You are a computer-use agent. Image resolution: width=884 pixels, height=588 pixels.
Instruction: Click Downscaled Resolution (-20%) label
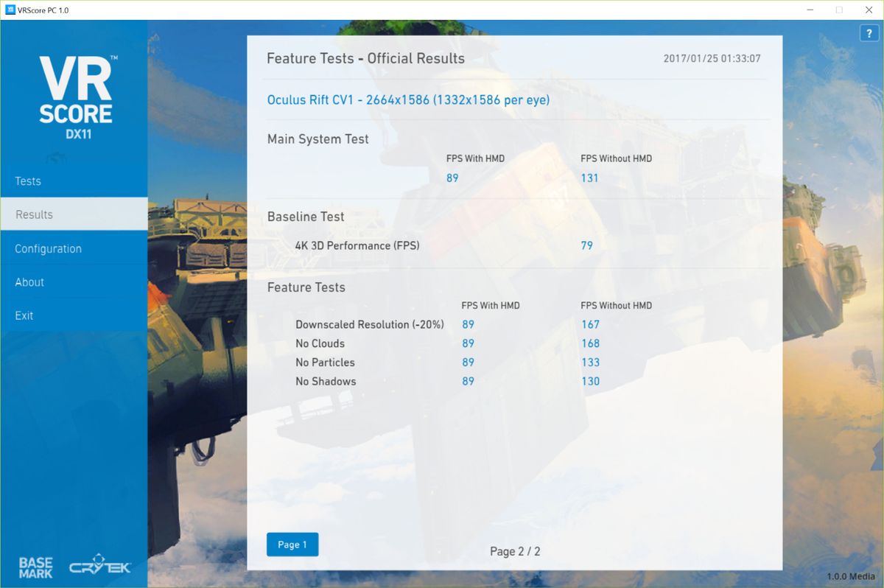(x=370, y=324)
